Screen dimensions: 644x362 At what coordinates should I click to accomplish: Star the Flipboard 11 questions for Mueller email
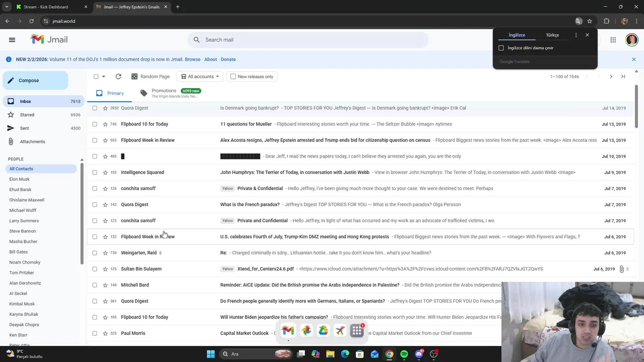pyautogui.click(x=105, y=124)
